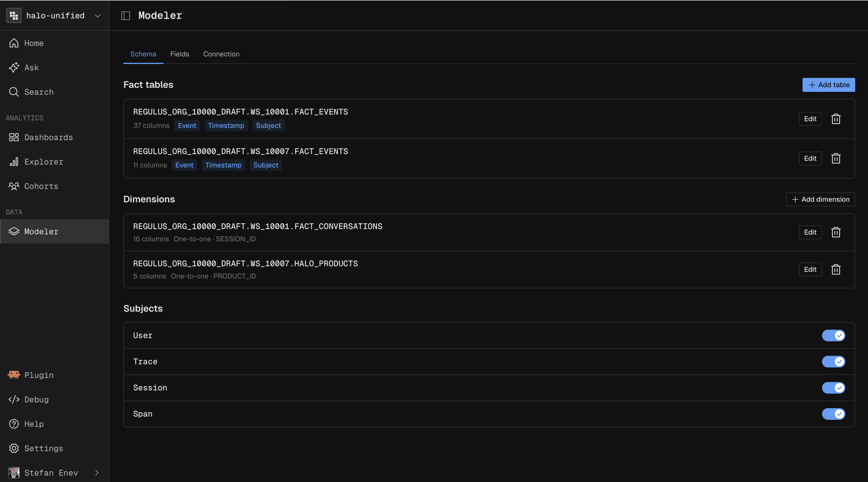Image resolution: width=868 pixels, height=482 pixels.
Task: Open Home from the sidebar
Action: 55,43
